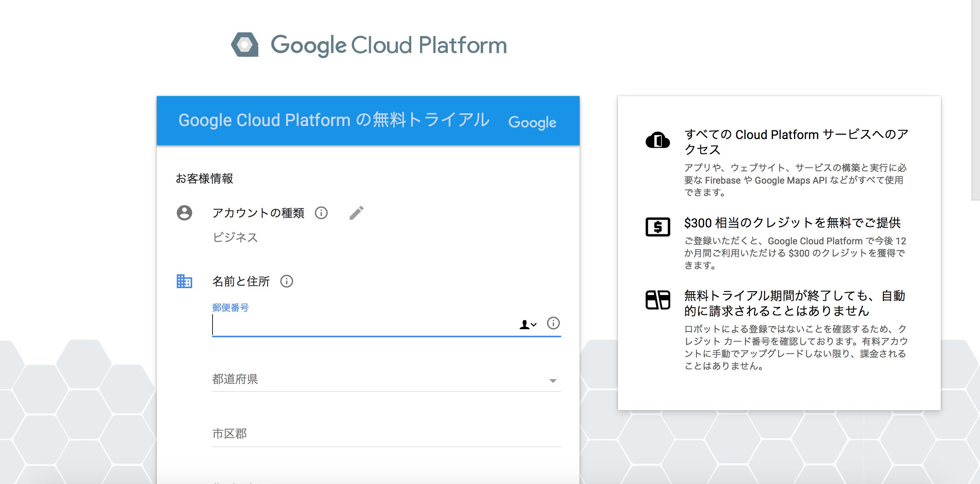Click the ビジネス account type value
The width and height of the screenshot is (980, 484).
pos(235,237)
